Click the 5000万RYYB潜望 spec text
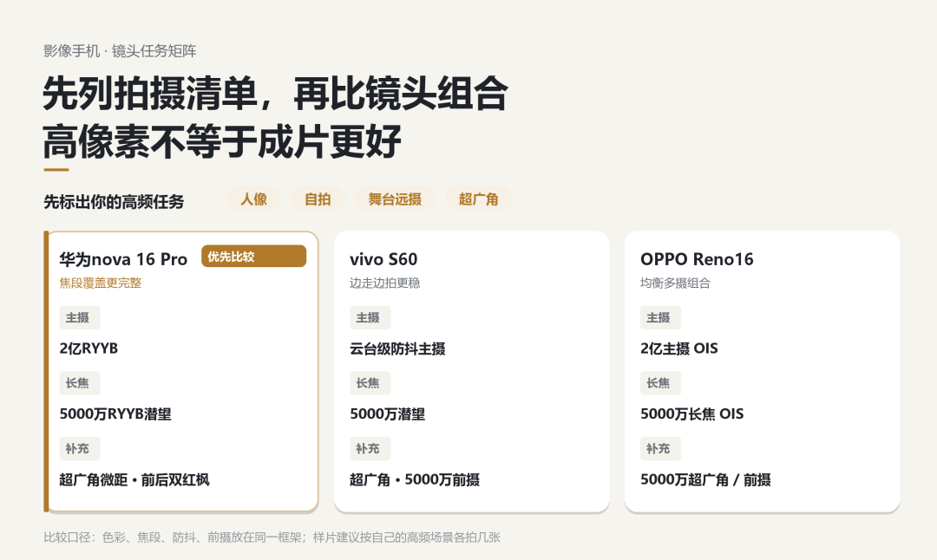 coord(115,414)
